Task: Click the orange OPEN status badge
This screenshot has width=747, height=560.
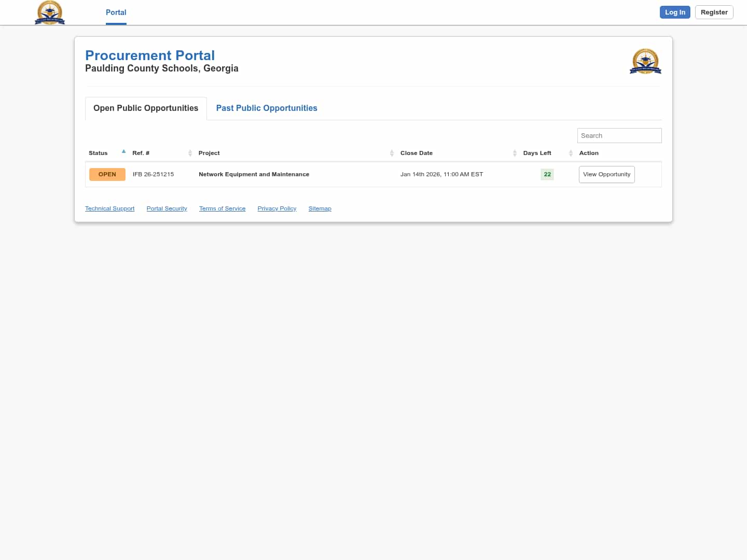Action: coord(107,174)
